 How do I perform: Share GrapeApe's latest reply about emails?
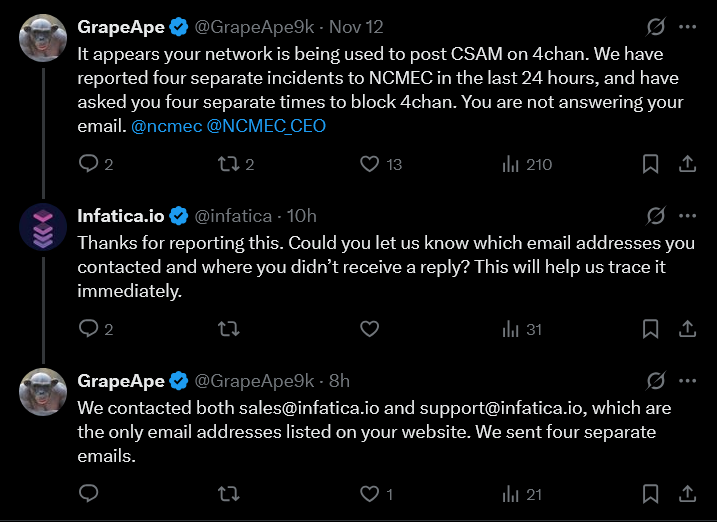[688, 493]
